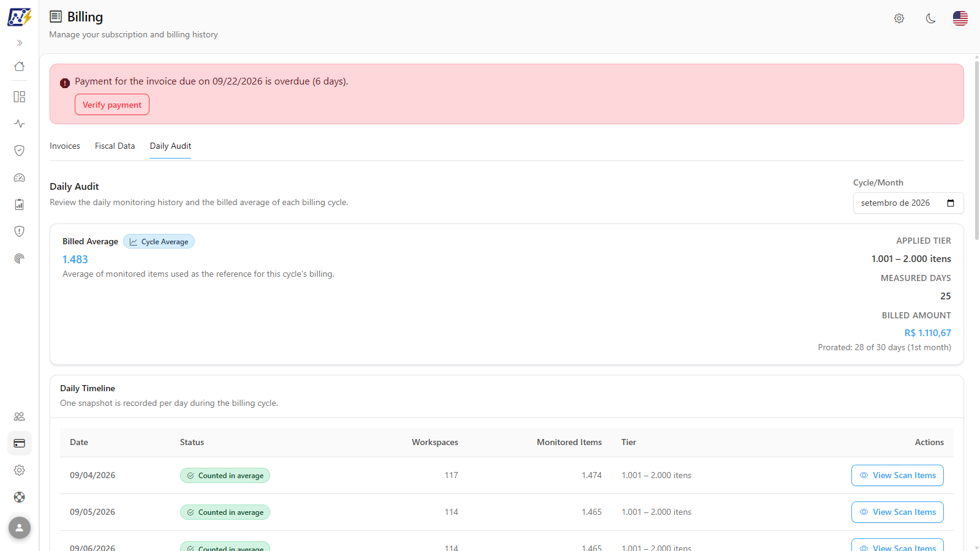View Scan Items for 09/04/2026
Image resolution: width=980 pixels, height=551 pixels.
(897, 476)
